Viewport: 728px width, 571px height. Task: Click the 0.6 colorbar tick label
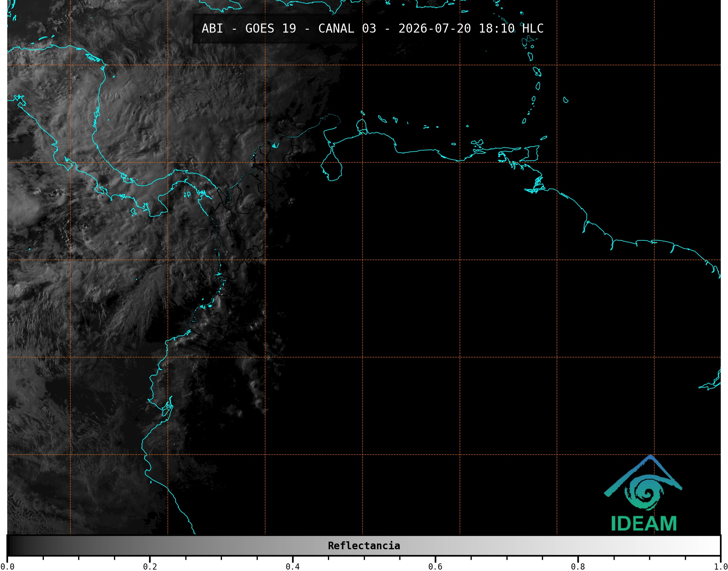coord(435,567)
